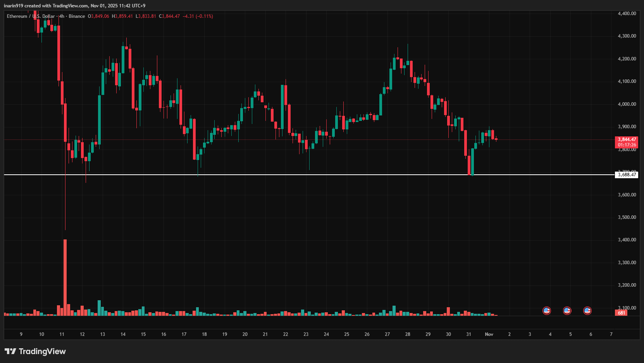Click the red 681 volume label
The width and height of the screenshot is (644, 363).
tap(622, 313)
